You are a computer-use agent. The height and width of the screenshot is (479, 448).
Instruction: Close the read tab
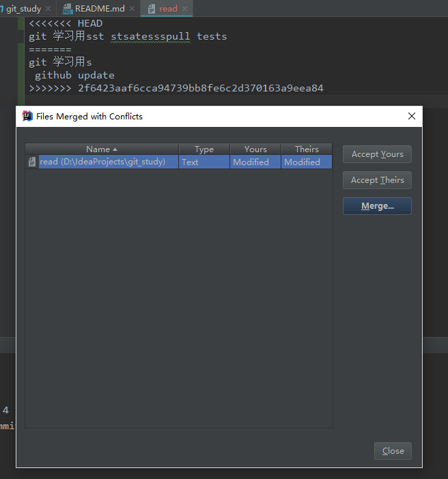[x=184, y=9]
